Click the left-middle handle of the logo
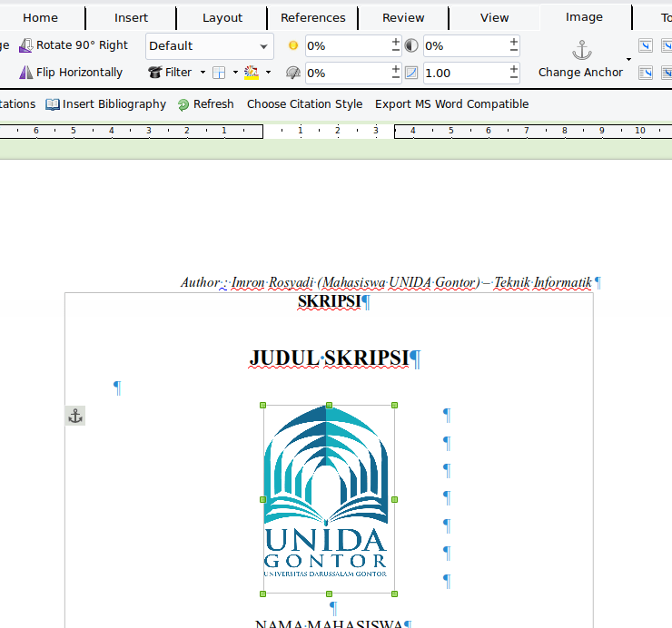This screenshot has width=672, height=628. point(263,499)
